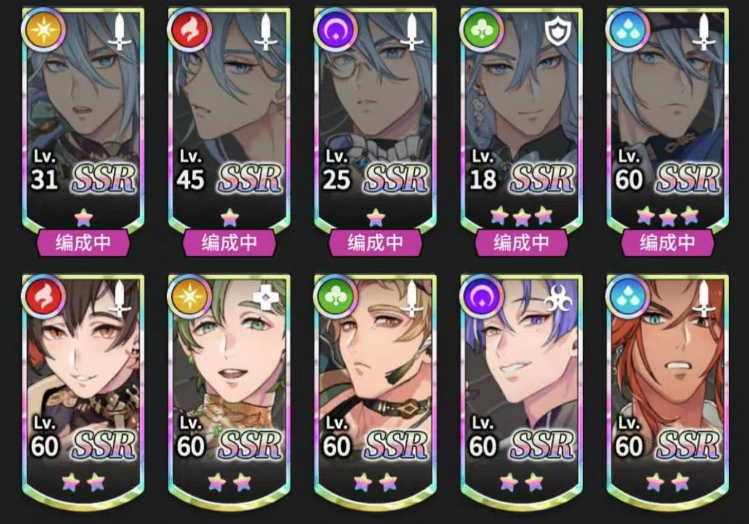Click the 编成中 label under the Lv.18 card
The width and height of the screenshot is (749, 524).
[522, 243]
